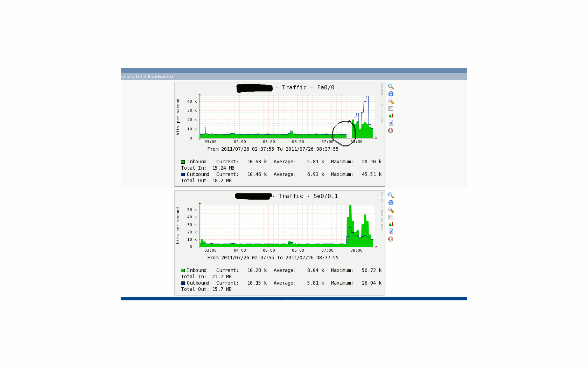Click the Maximum '56.72 k' inbound value for Se0/0.1
Image resolution: width=588 pixels, height=368 pixels.
(x=372, y=271)
